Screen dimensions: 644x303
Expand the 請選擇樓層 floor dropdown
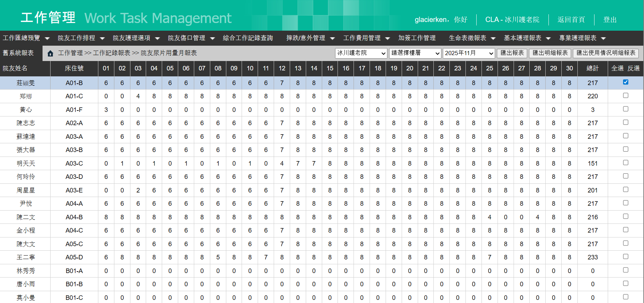pos(415,53)
